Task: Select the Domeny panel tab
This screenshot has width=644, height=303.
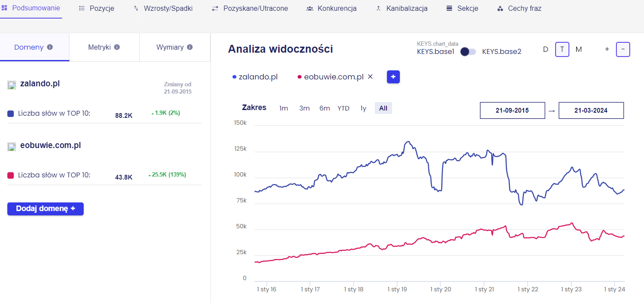Action: click(35, 47)
